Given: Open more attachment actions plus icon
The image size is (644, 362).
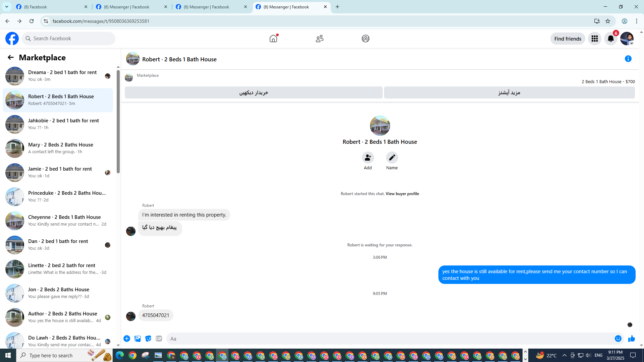Looking at the screenshot, I should pyautogui.click(x=127, y=339).
